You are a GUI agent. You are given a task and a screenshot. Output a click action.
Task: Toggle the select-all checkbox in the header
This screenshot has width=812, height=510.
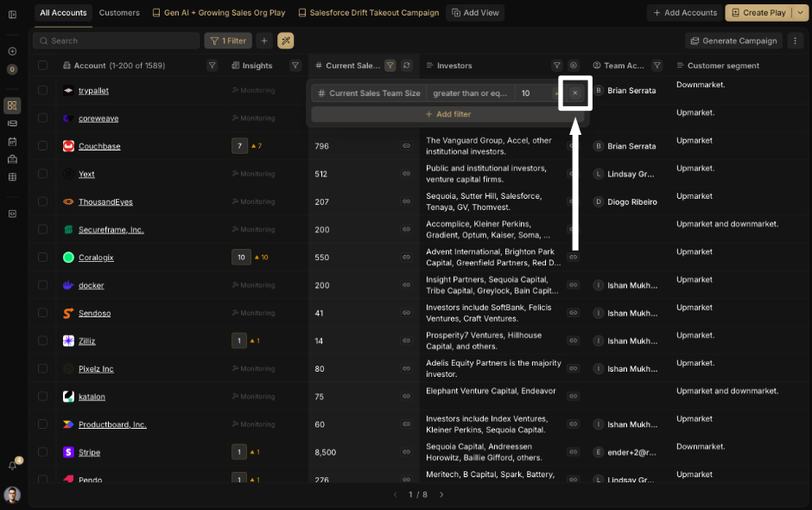pos(42,66)
